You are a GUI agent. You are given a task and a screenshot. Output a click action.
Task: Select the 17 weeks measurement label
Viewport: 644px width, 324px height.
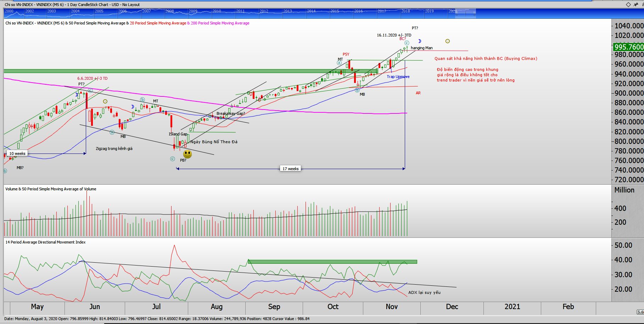pos(290,169)
